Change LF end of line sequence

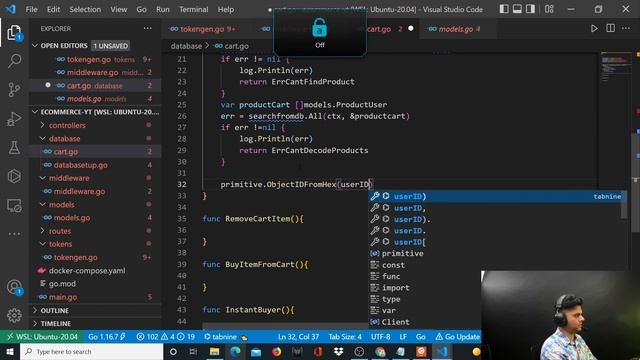tap(403, 337)
